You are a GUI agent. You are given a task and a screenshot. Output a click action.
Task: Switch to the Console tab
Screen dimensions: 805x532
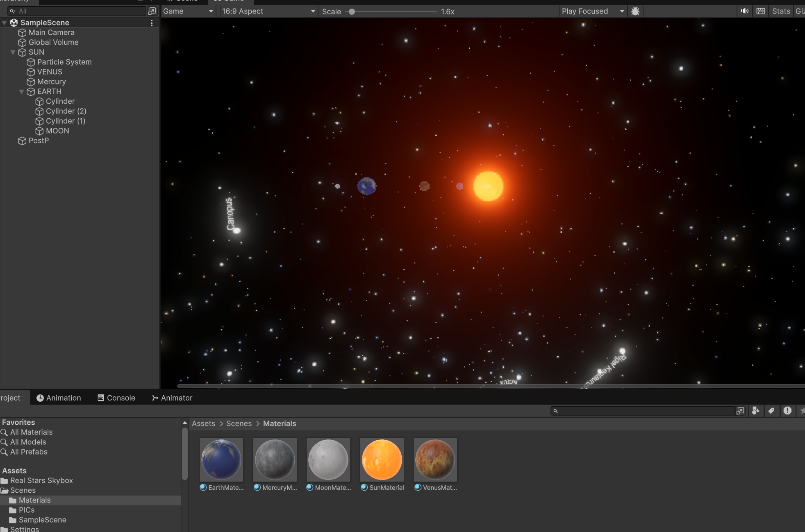point(116,398)
